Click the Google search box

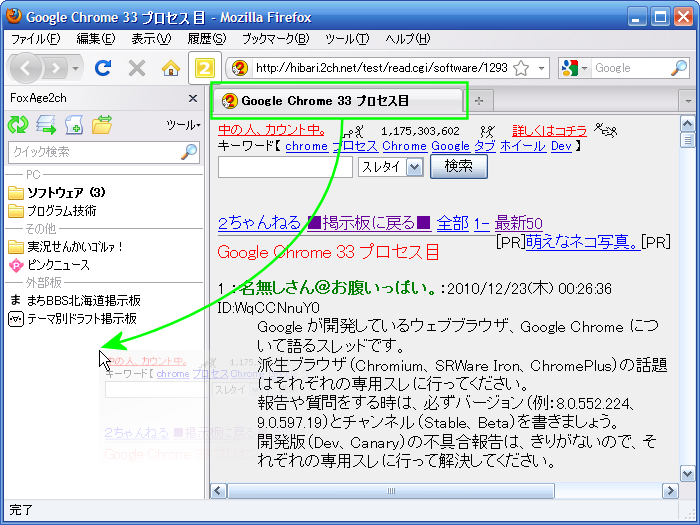pyautogui.click(x=632, y=68)
